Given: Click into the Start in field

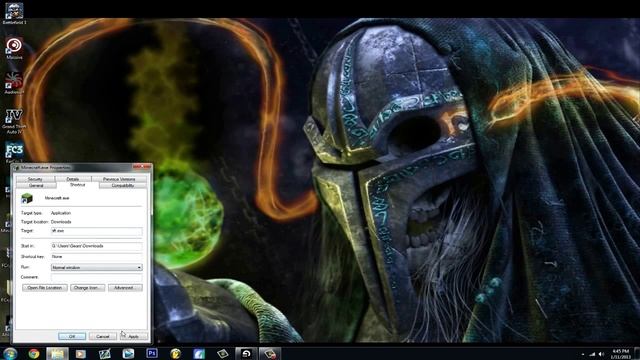Looking at the screenshot, I should point(97,246).
